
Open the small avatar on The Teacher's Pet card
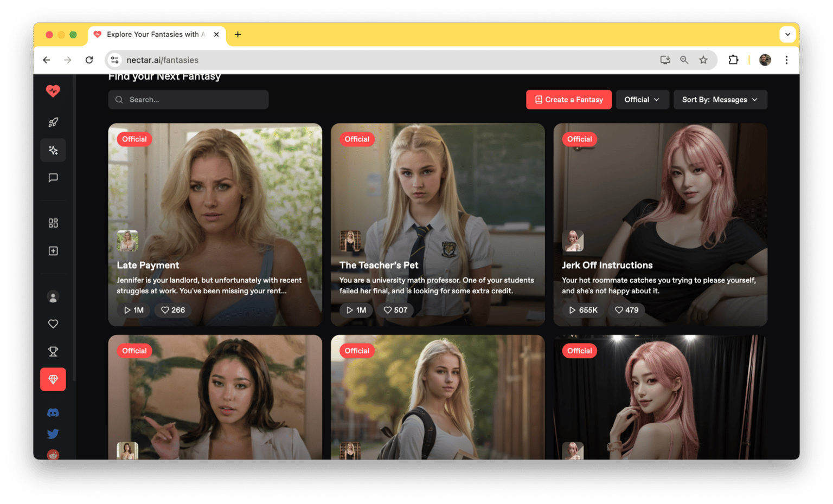(350, 241)
